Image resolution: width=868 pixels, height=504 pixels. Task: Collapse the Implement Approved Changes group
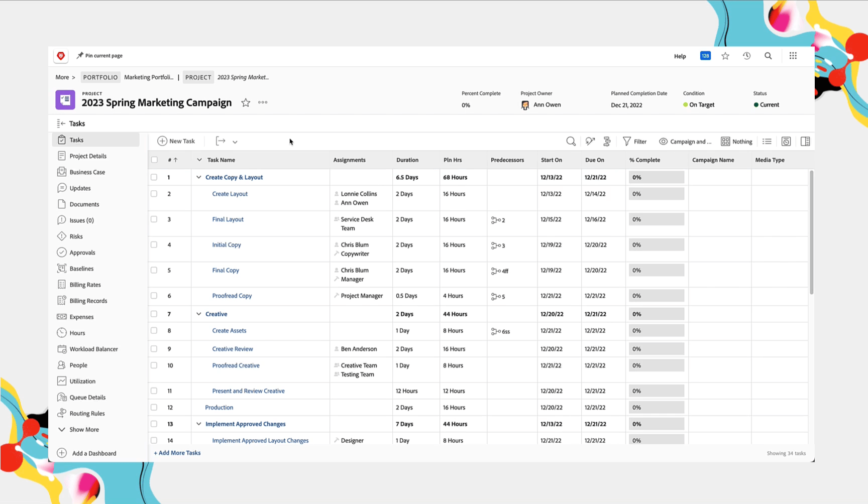199,424
